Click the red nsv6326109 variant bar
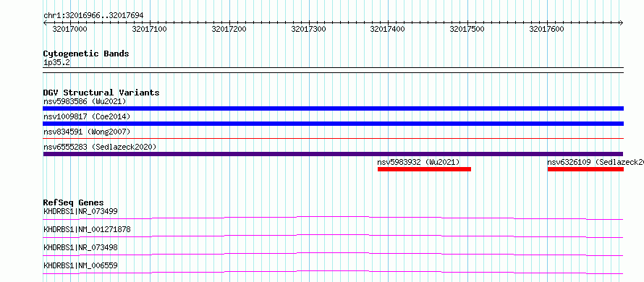The width and height of the screenshot is (644, 282). [585, 169]
